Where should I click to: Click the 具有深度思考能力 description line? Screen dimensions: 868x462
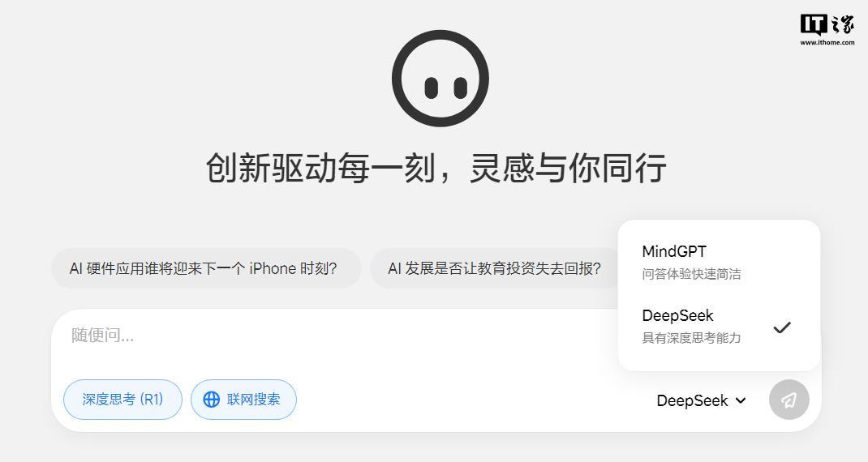click(x=691, y=338)
